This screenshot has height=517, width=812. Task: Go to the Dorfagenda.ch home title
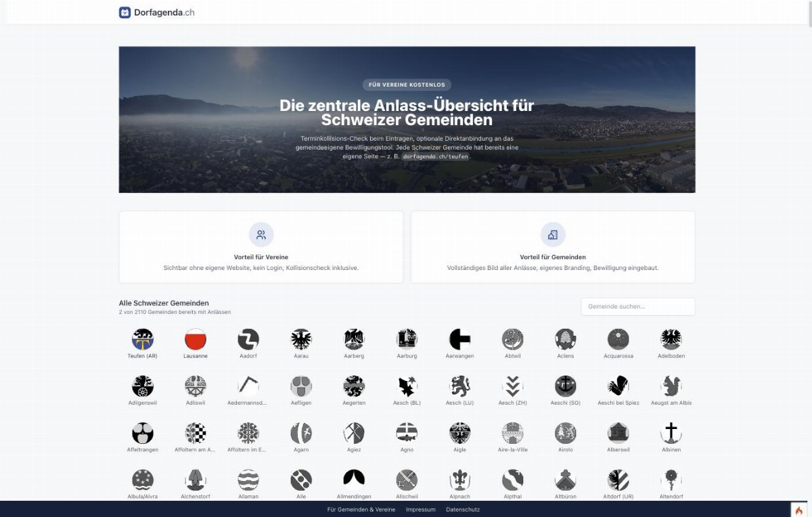164,12
